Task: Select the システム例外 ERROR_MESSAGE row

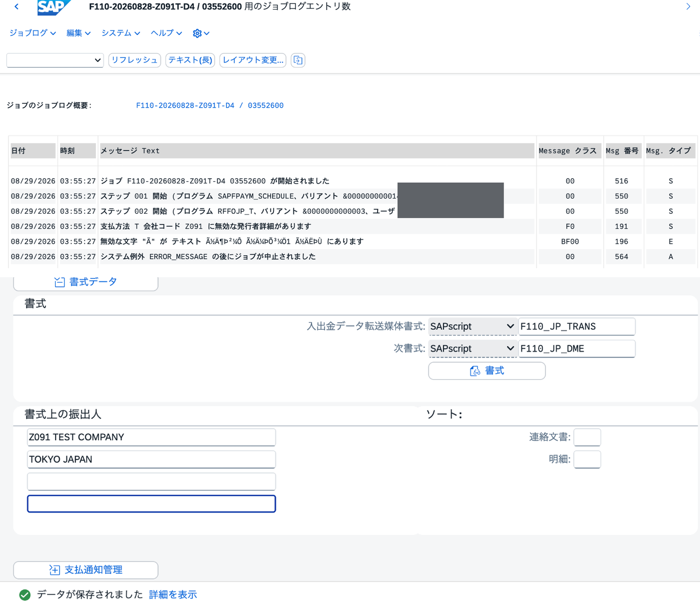Action: tap(352, 257)
